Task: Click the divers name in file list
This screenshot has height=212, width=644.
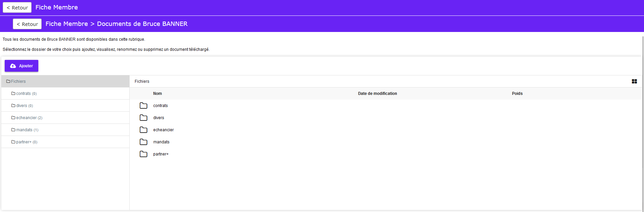Action: 159,118
